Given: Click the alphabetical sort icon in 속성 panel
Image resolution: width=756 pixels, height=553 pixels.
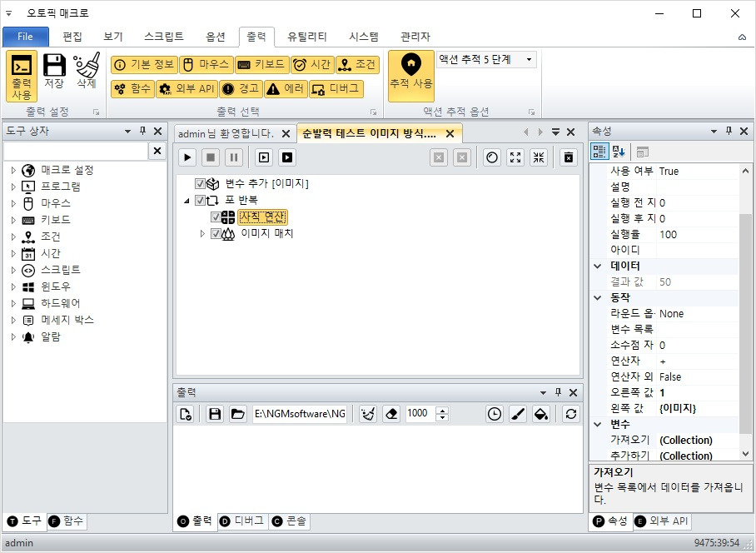Looking at the screenshot, I should point(619,152).
